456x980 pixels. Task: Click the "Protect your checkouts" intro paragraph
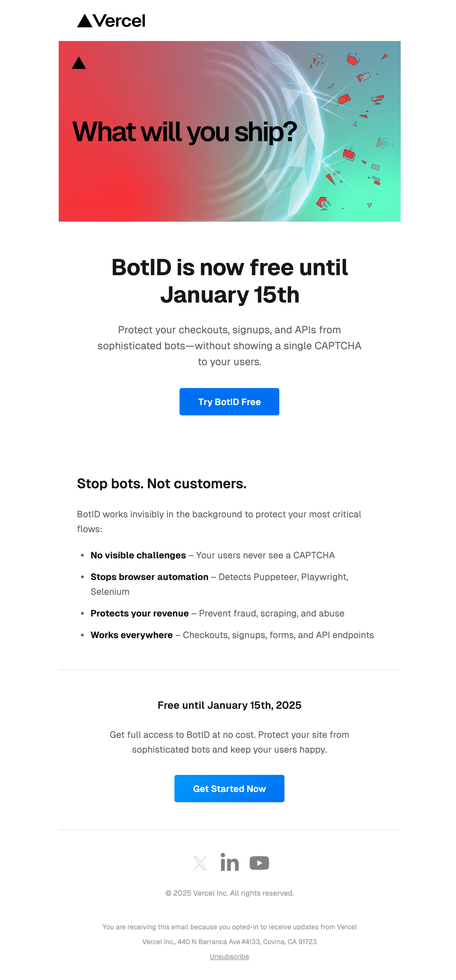point(229,346)
